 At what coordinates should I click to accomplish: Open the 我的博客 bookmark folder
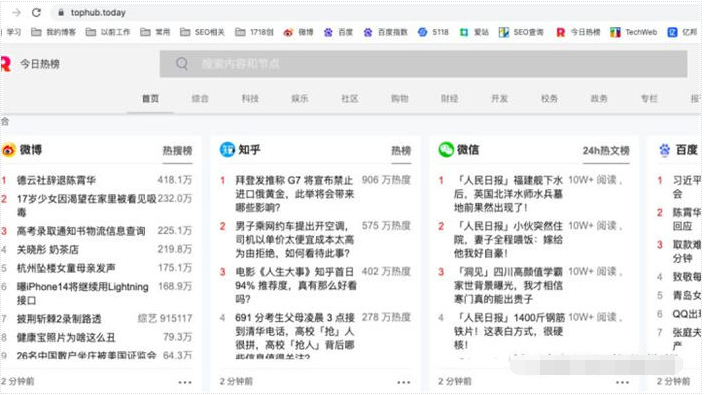[x=53, y=32]
